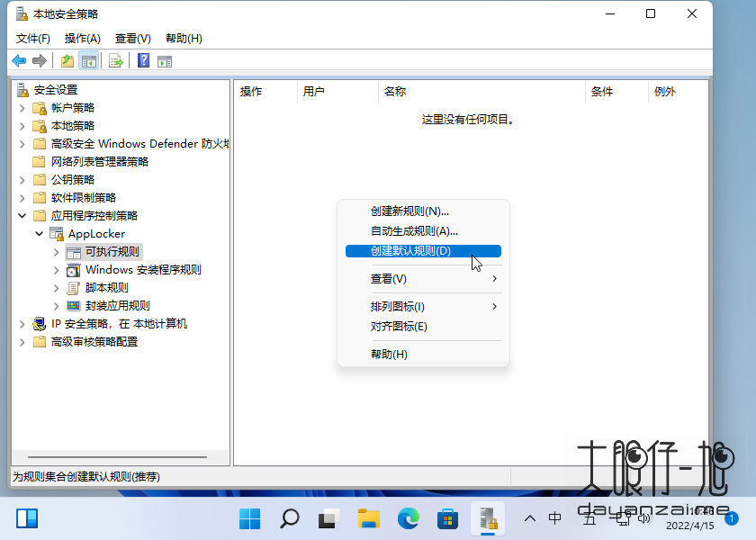Open the 操作(A) menu

[80, 38]
